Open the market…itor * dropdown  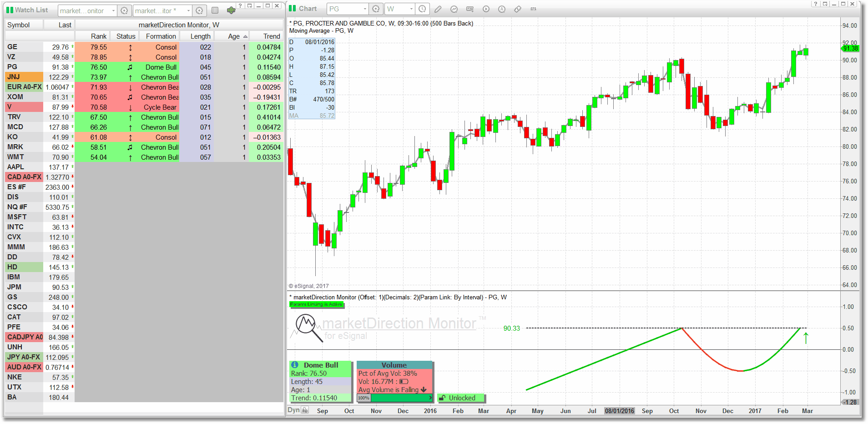[188, 10]
